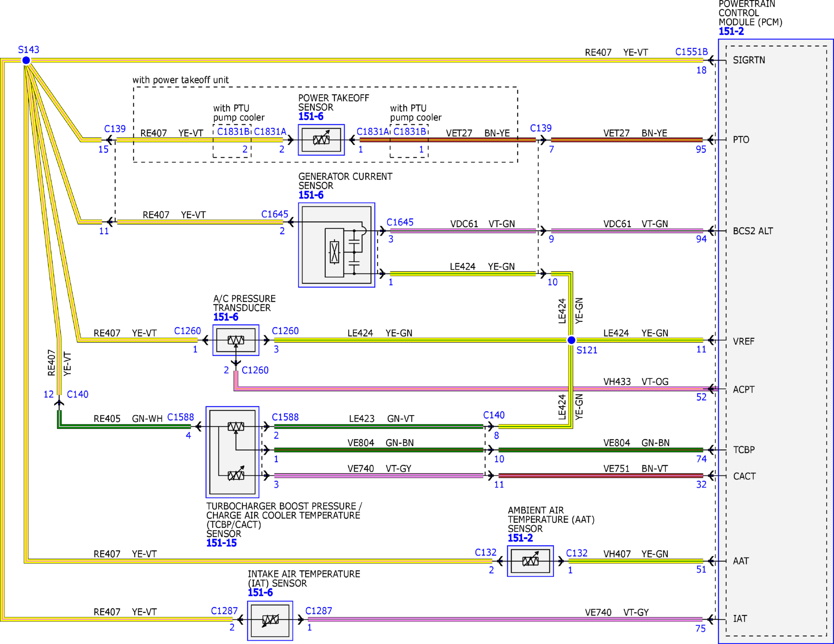The width and height of the screenshot is (834, 644).
Task: Select the Power Takeoff Sensor symbol
Action: coord(321,140)
